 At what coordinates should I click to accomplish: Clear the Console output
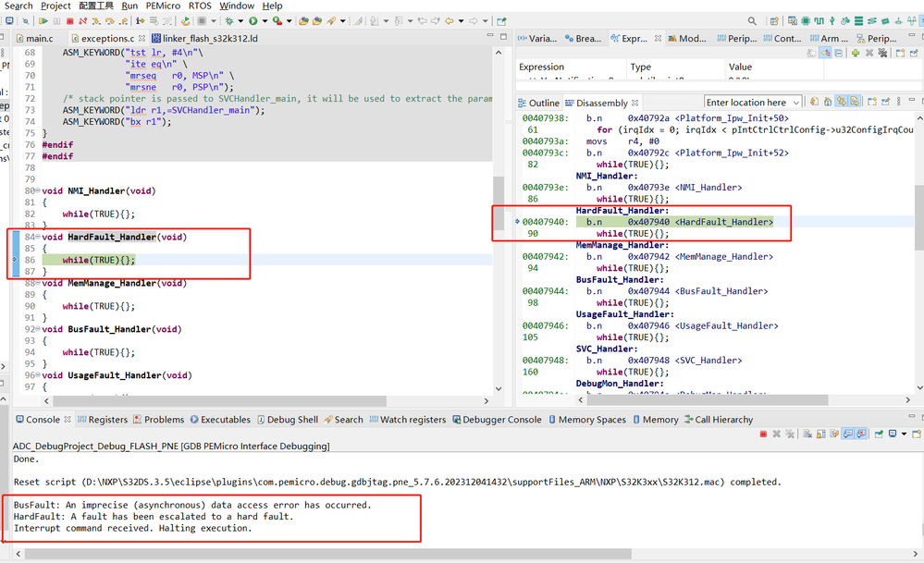[807, 433]
